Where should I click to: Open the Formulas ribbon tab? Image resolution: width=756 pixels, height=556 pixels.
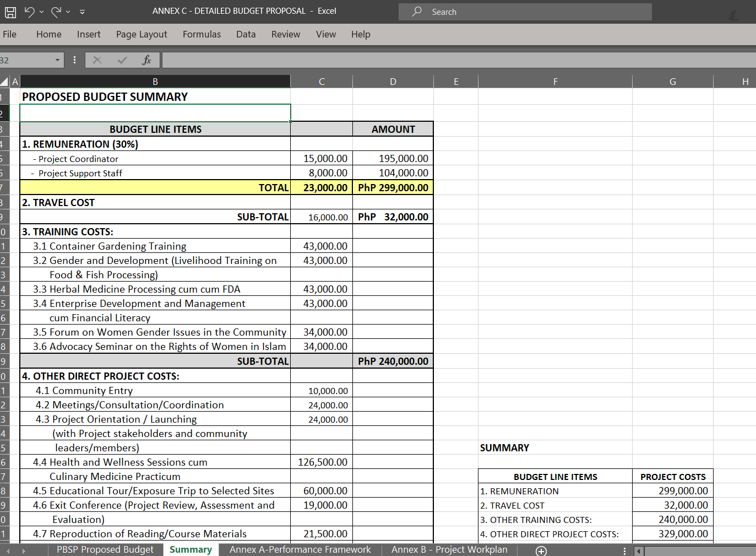[202, 34]
